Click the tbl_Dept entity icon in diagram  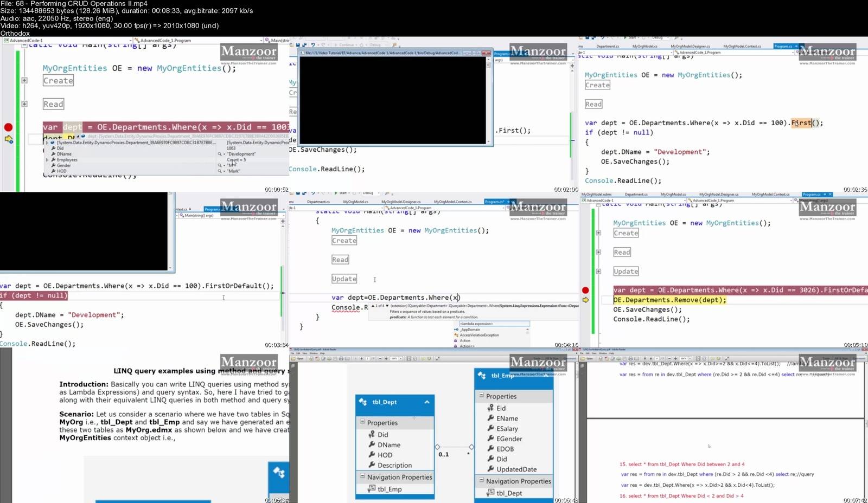pyautogui.click(x=363, y=402)
